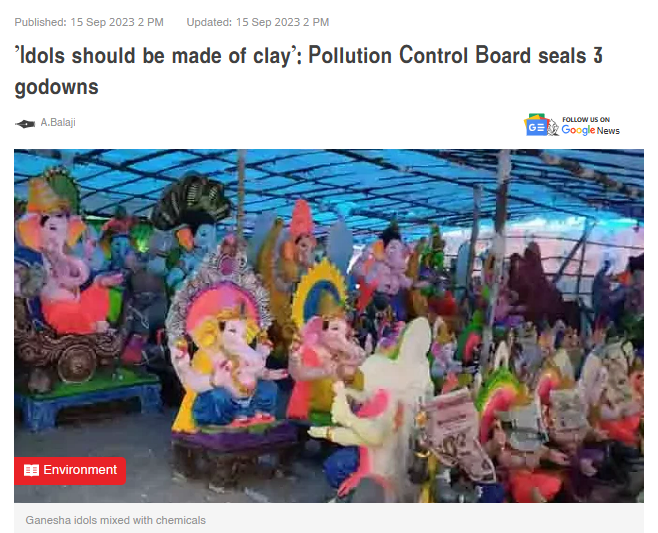
Task: Click the blue GE Google News icon
Action: [535, 125]
